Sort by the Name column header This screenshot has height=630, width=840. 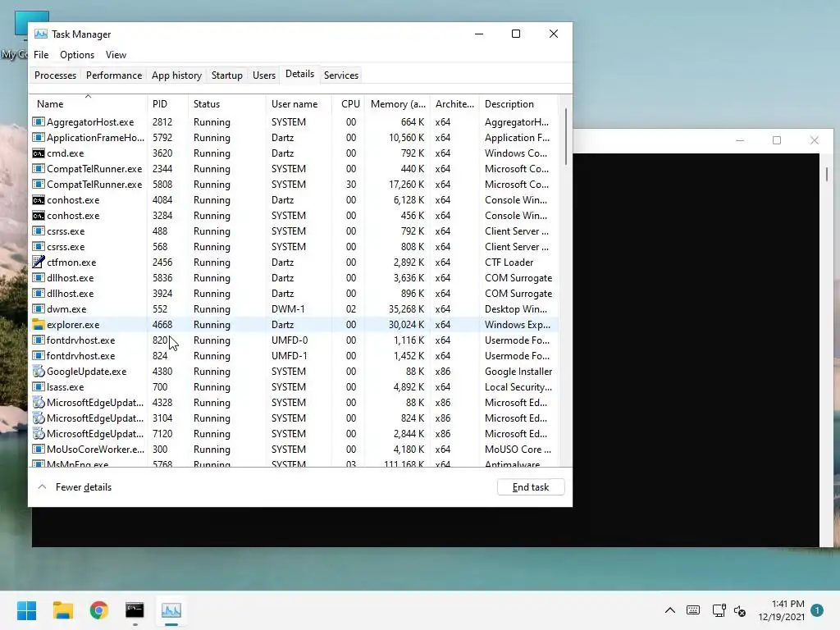[x=89, y=104]
